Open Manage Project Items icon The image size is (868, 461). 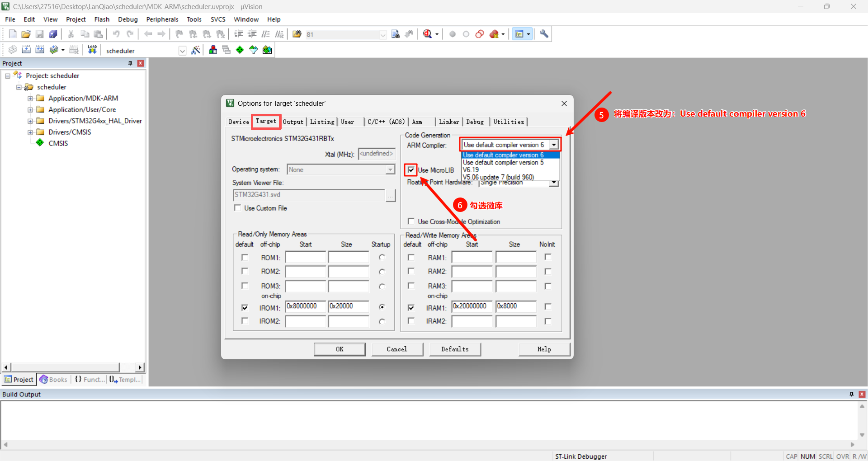point(213,50)
